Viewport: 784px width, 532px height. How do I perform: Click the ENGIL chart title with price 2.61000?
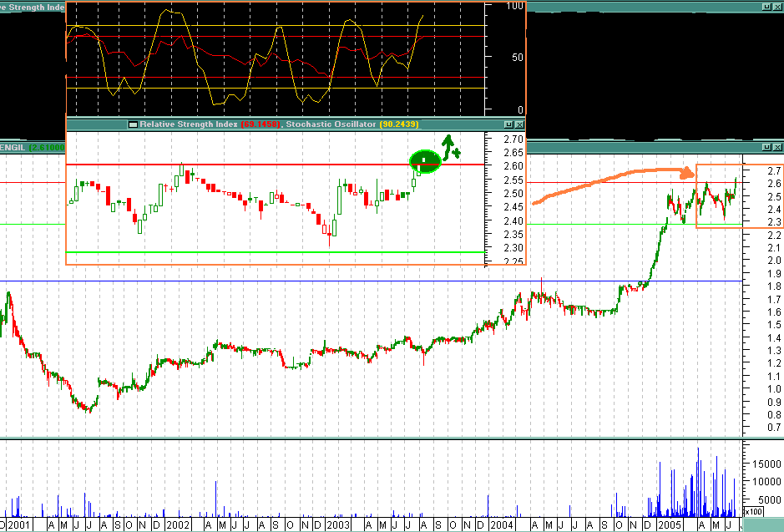click(33, 148)
